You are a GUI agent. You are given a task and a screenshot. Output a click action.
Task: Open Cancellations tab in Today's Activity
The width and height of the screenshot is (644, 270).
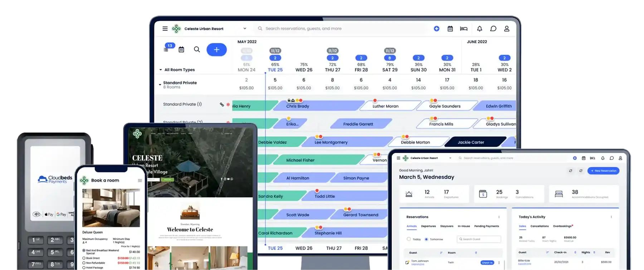pyautogui.click(x=539, y=226)
